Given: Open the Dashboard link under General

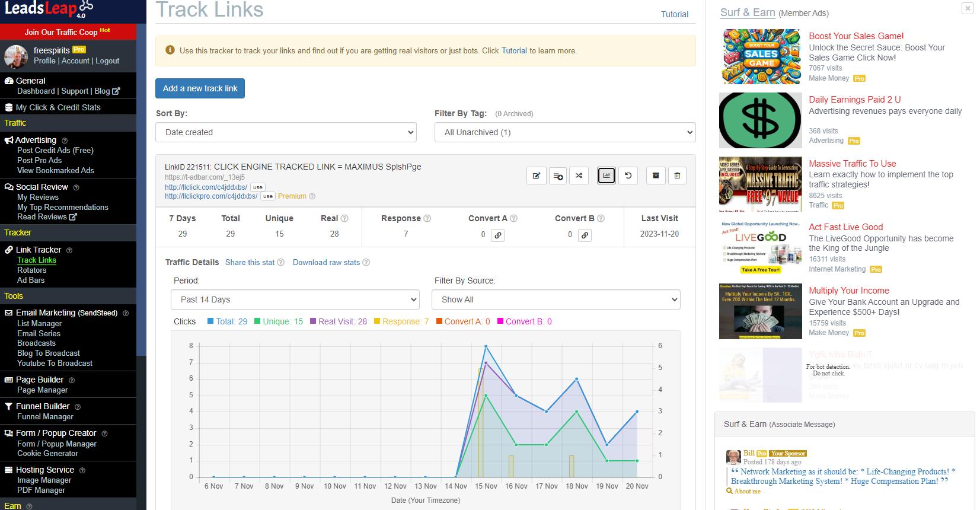Looking at the screenshot, I should pyautogui.click(x=36, y=91).
